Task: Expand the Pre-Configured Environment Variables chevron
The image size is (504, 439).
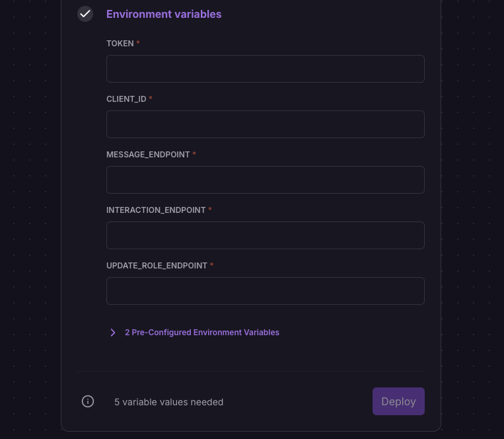Action: pos(113,333)
